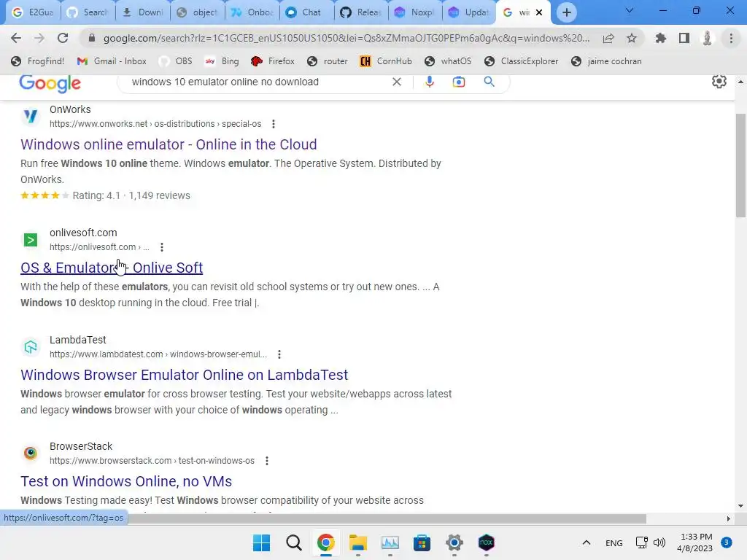Open the CornHub bookmark
The height and width of the screenshot is (560, 747).
click(386, 61)
